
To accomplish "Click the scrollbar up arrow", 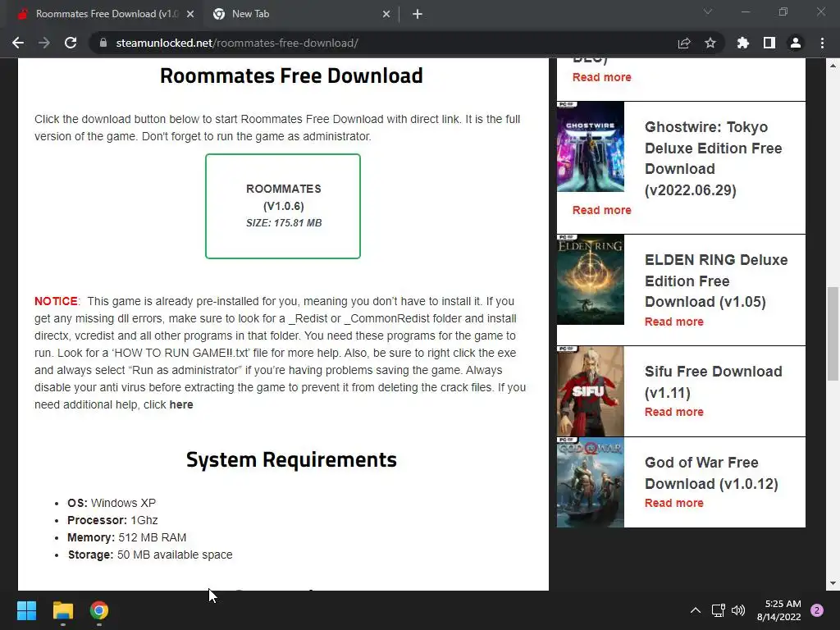I will tap(833, 66).
